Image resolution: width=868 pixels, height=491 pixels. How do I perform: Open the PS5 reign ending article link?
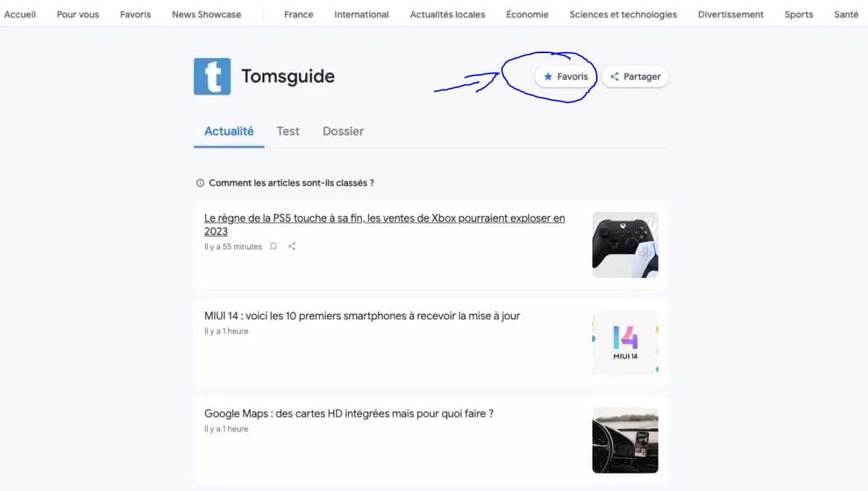[x=384, y=225]
